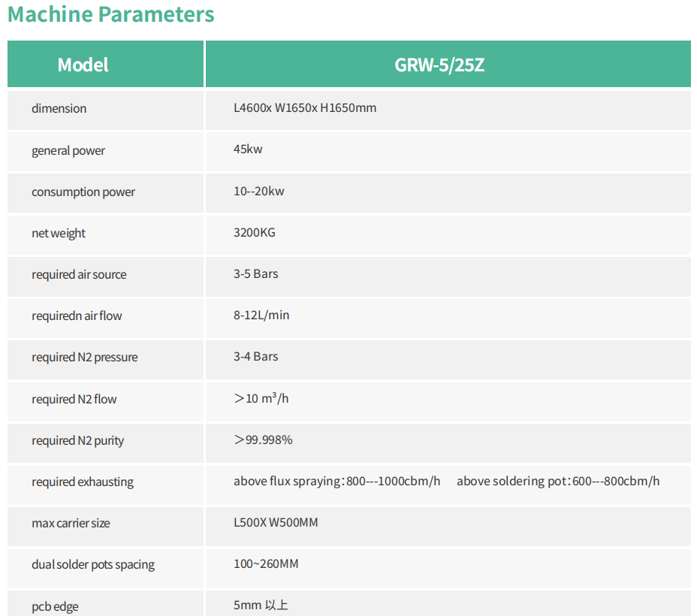Image resolution: width=697 pixels, height=616 pixels.
Task: Click the dual solder pots spacing label
Action: coord(93,564)
